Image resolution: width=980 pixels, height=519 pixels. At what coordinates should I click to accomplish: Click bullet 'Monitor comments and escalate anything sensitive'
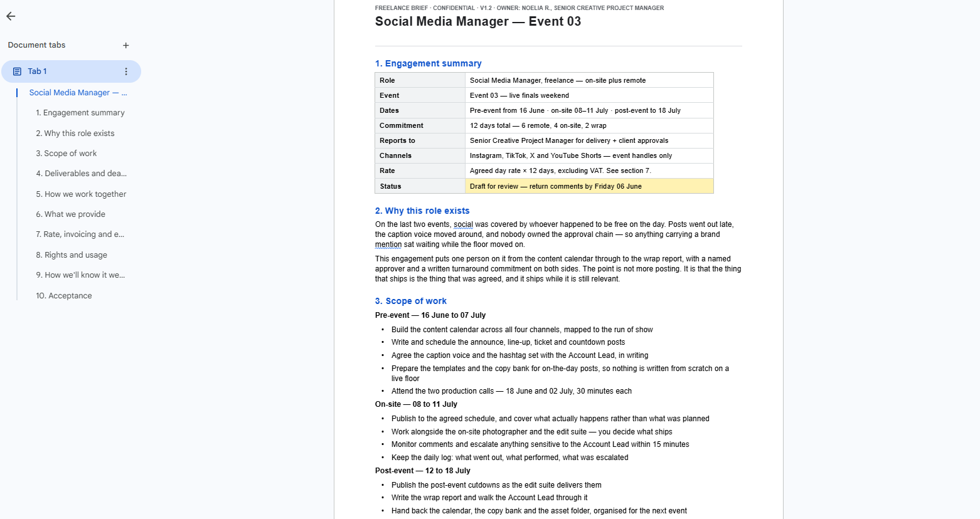[540, 444]
